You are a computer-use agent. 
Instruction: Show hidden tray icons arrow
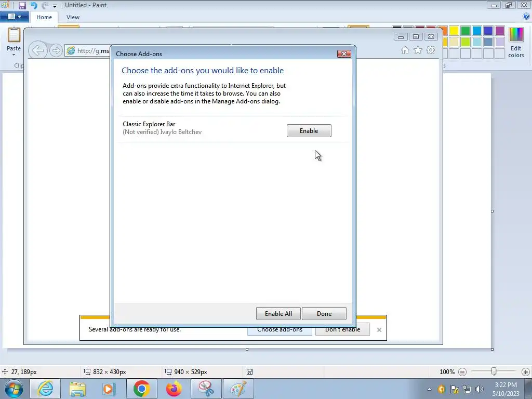pyautogui.click(x=429, y=390)
